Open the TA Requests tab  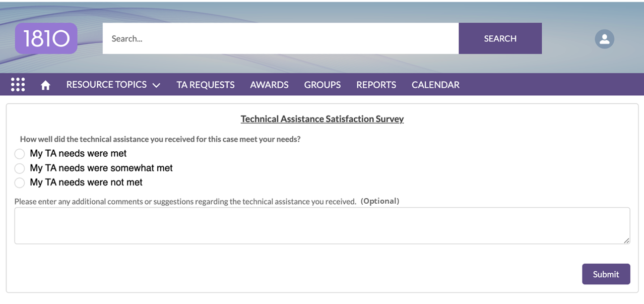(205, 85)
